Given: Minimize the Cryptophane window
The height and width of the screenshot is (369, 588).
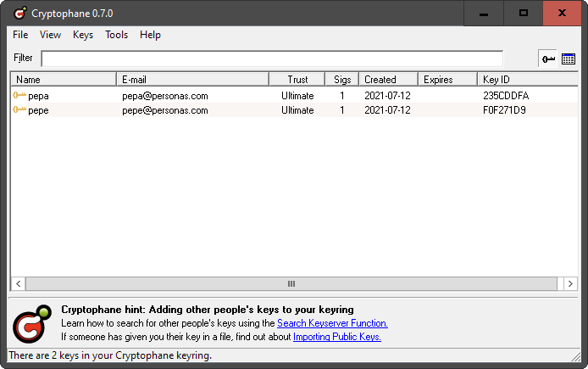Looking at the screenshot, I should (484, 13).
